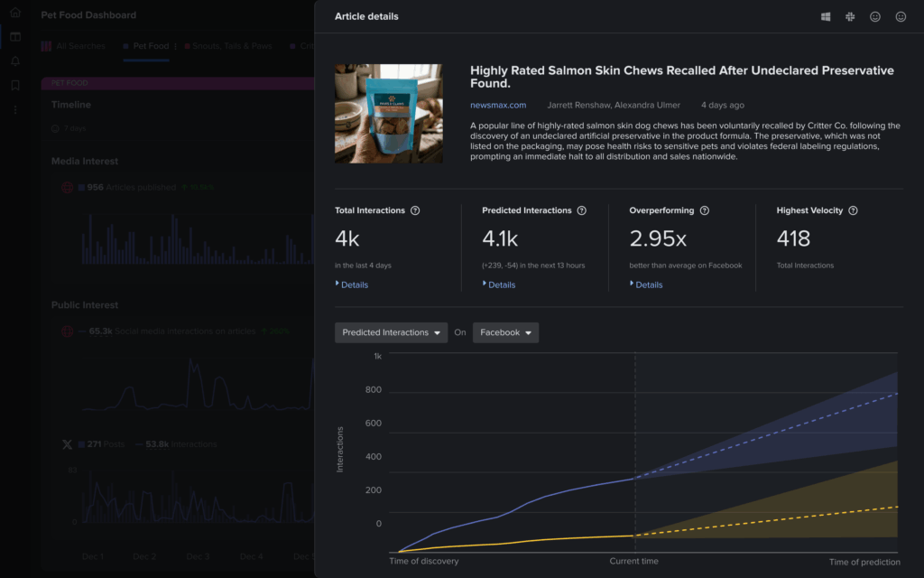Open the 7 days timeline range selector
Viewport: 924px width, 578px height.
(69, 128)
